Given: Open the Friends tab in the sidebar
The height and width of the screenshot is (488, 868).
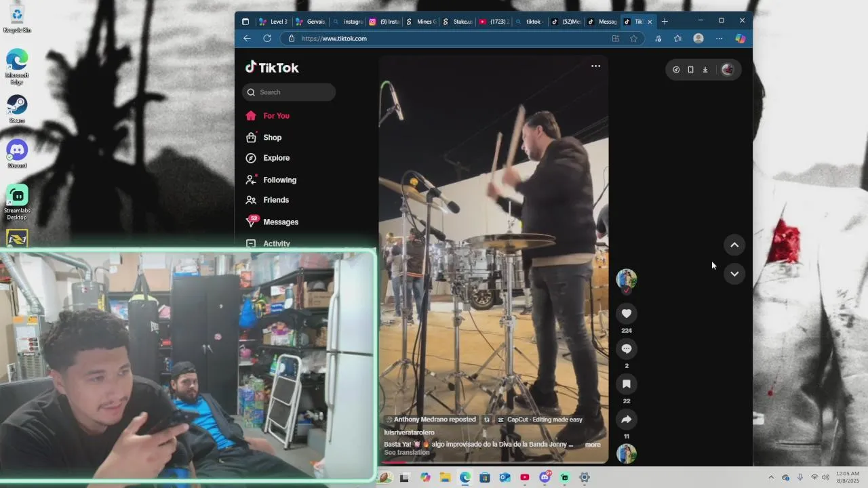Looking at the screenshot, I should click(268, 200).
